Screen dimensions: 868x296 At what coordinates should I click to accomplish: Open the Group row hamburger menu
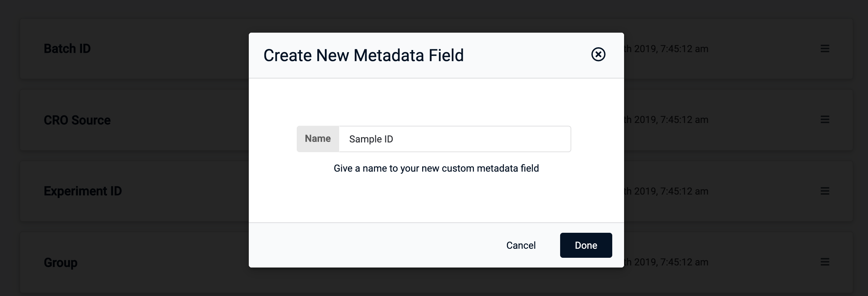825,262
